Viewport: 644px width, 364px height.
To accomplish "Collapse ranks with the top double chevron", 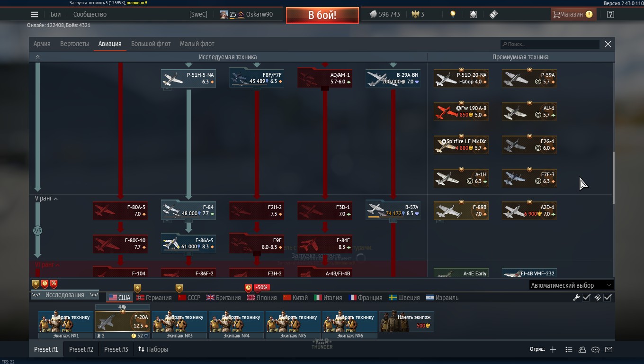I will 37,57.
